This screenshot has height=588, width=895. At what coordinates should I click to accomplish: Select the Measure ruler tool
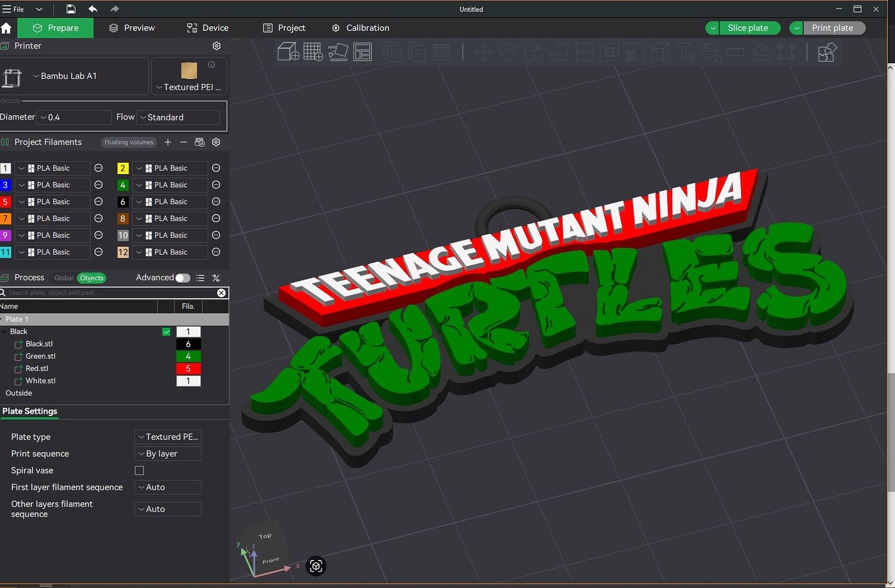(736, 52)
